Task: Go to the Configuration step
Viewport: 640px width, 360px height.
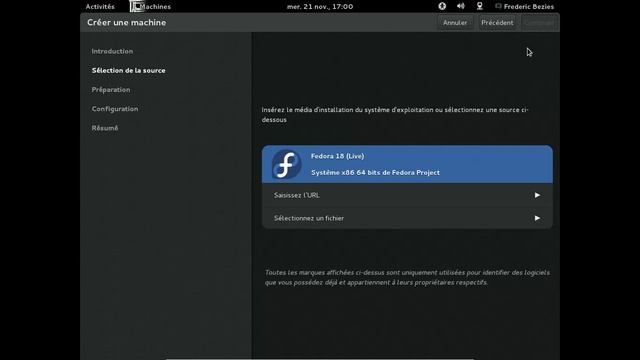Action: pyautogui.click(x=115, y=109)
